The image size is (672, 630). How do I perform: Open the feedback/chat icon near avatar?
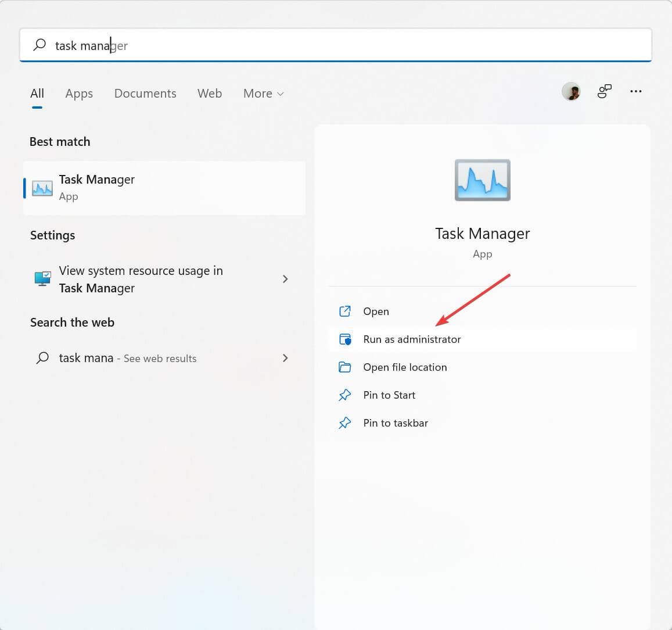click(x=604, y=91)
